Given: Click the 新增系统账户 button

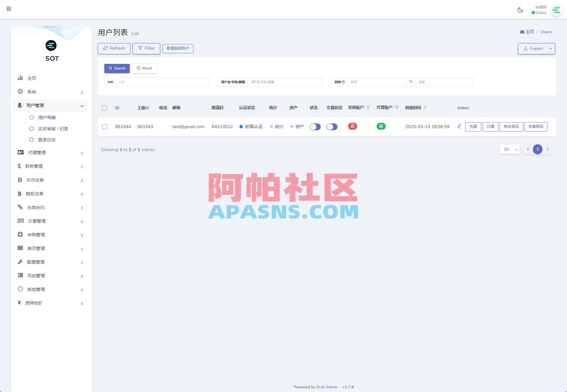Looking at the screenshot, I should [x=178, y=48].
